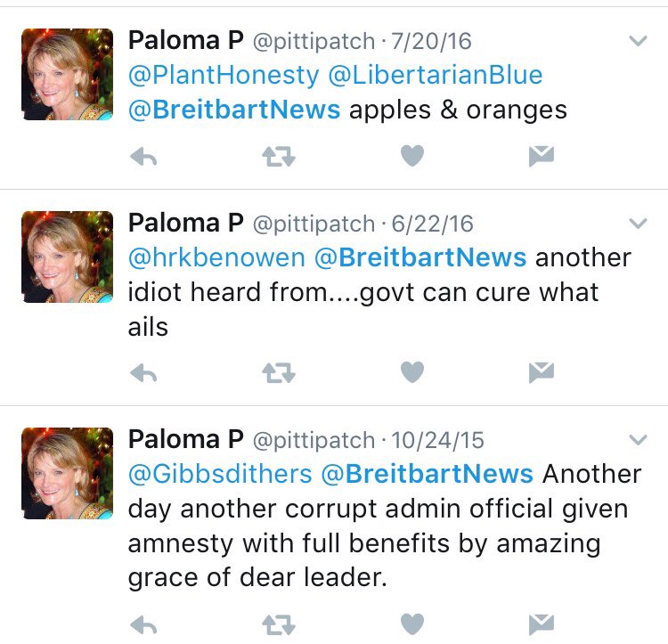The width and height of the screenshot is (668, 644).
Task: Like the 10/24/15 amnesty tweet
Action: (x=412, y=624)
